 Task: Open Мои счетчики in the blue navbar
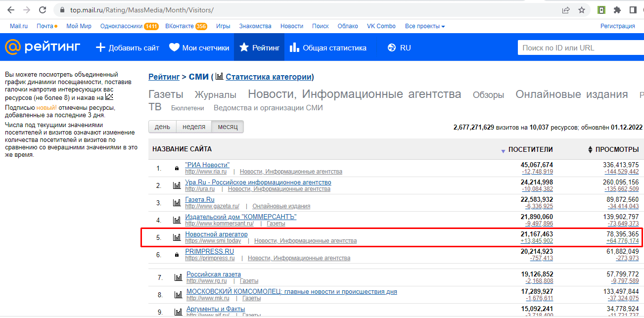pos(199,48)
